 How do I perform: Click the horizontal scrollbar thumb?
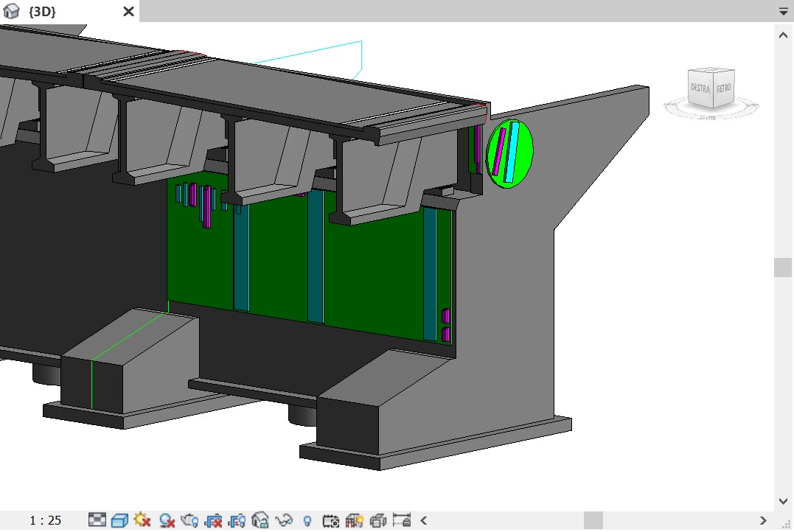tap(593, 520)
